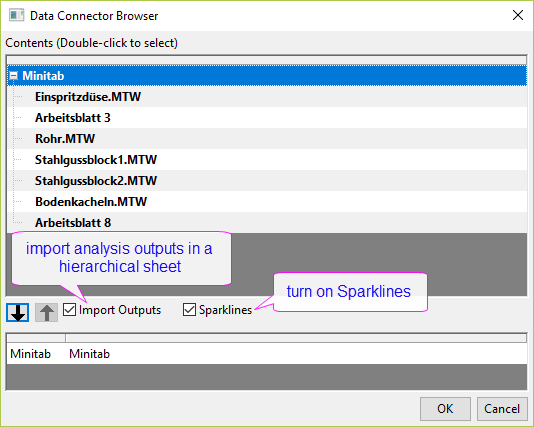Click the OK button
The image size is (534, 427).
click(445, 409)
